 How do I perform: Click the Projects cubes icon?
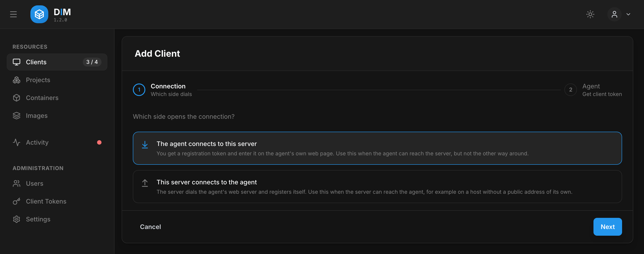(x=17, y=80)
